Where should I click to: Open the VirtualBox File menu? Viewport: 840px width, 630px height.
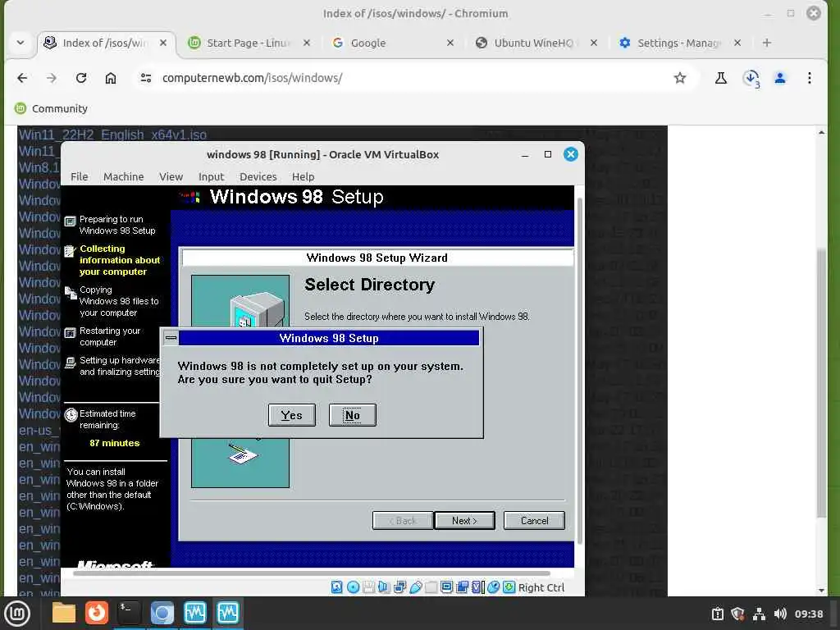tap(80, 176)
